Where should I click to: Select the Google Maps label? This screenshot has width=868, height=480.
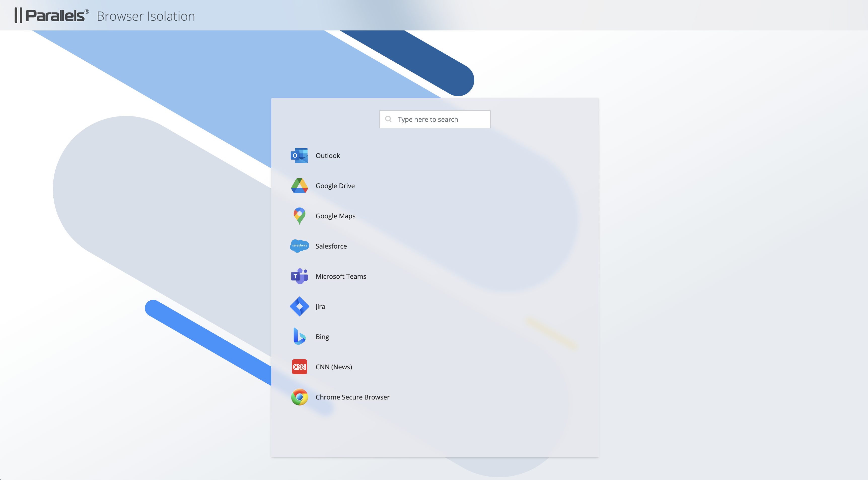(335, 216)
